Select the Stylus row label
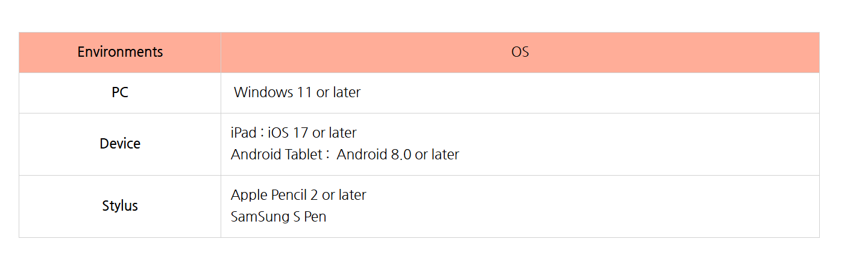This screenshot has height=262, width=868. click(120, 206)
